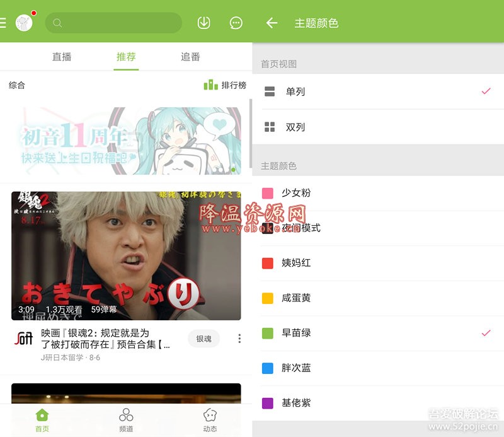Click the pink 少女粉 color swatch
The height and width of the screenshot is (437, 504).
click(x=267, y=194)
